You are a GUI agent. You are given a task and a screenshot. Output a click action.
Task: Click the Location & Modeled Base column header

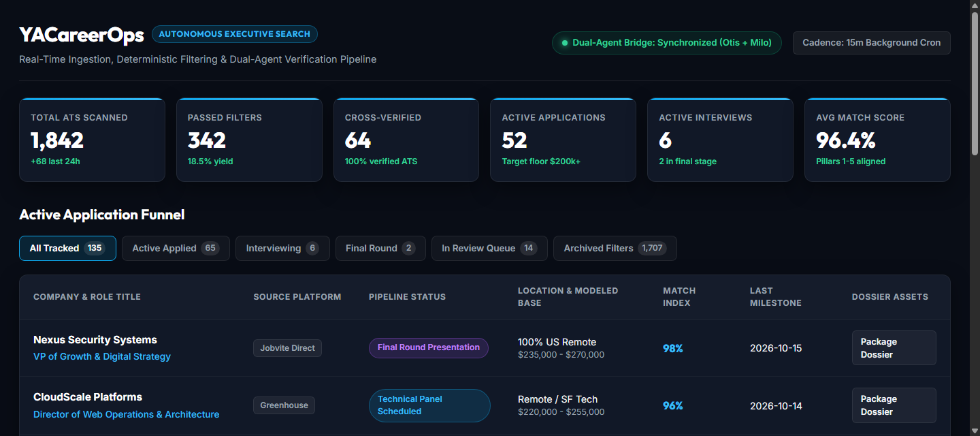tap(568, 297)
